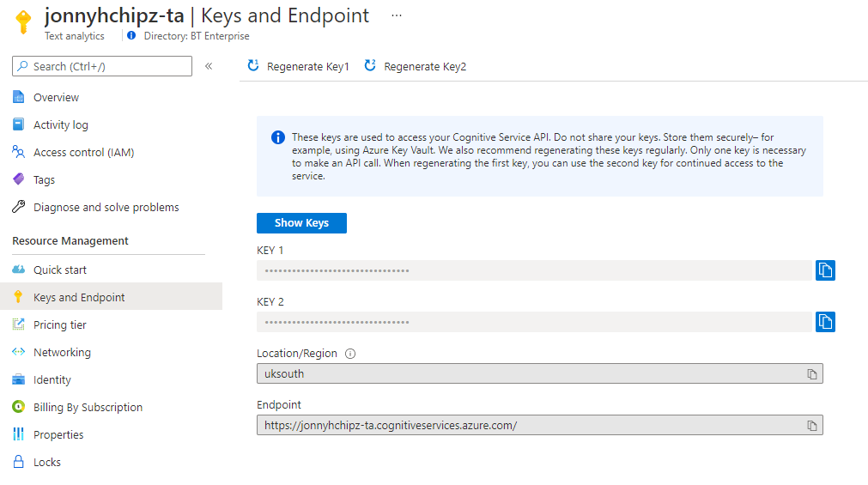Open the Overview page
Viewport: 868px width, 485px height.
(56, 98)
